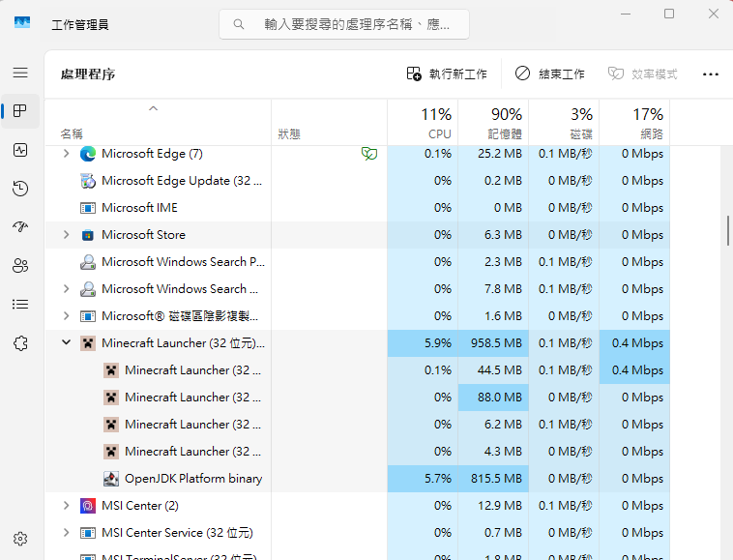Open the Startup apps tab icon
This screenshot has height=560, width=733.
click(20, 226)
